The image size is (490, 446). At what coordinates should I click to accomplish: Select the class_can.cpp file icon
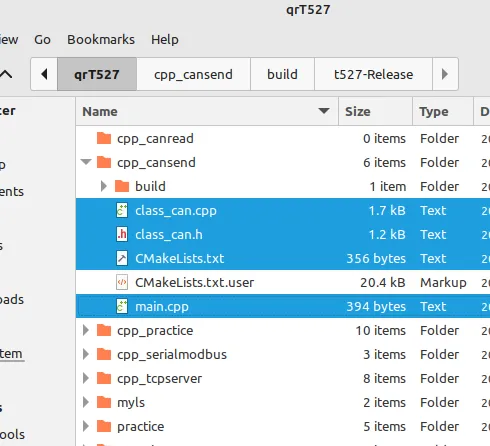tap(122, 210)
